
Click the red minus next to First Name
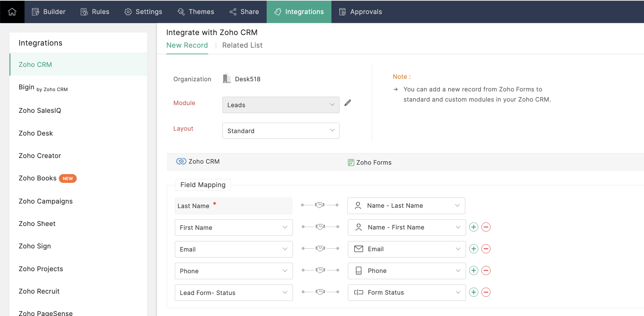point(486,227)
